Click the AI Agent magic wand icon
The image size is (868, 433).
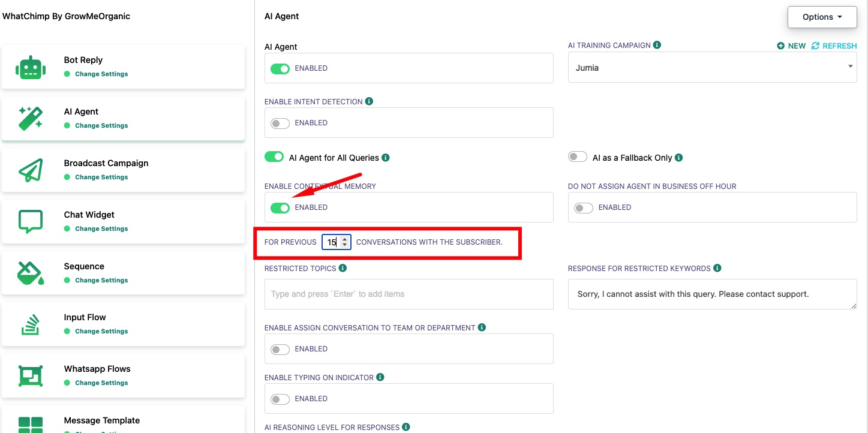pyautogui.click(x=30, y=119)
